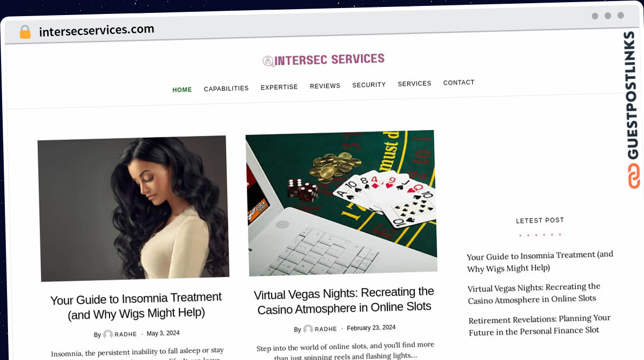The image size is (644, 360).
Task: Open the Home menu item
Action: (x=182, y=90)
